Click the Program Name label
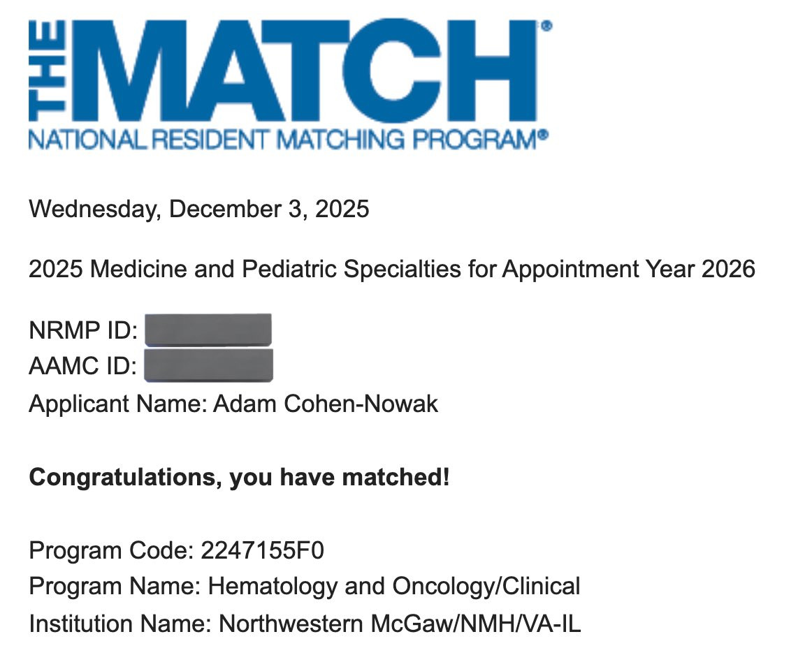The image size is (812, 662). pos(115,587)
